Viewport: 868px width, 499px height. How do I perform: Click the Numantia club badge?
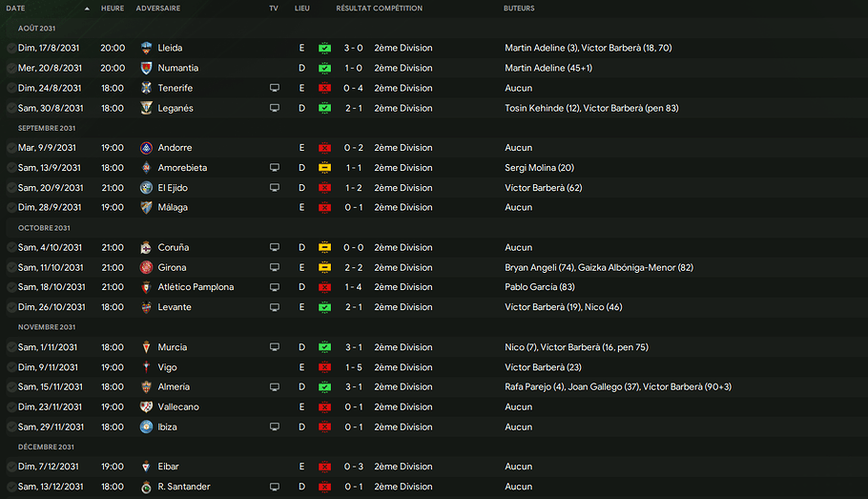146,68
